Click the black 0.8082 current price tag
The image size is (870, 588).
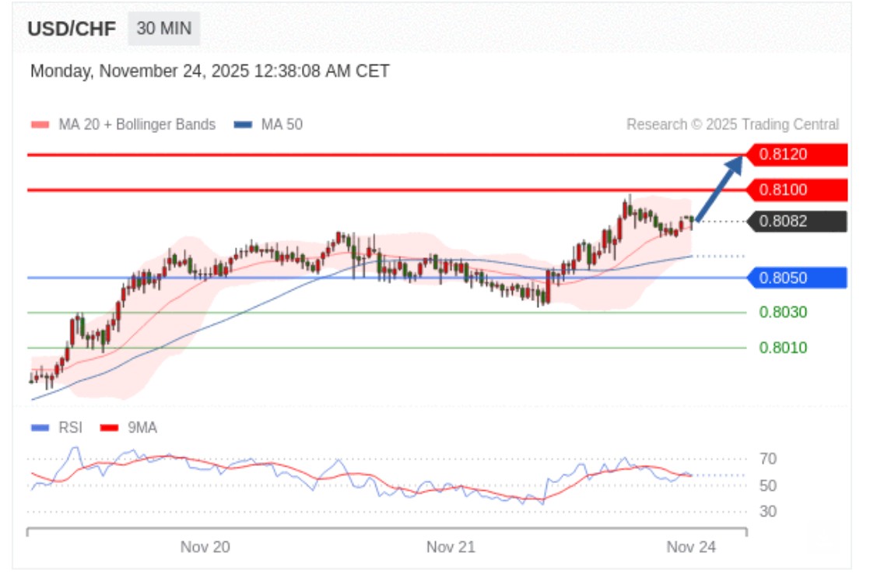coord(795,222)
